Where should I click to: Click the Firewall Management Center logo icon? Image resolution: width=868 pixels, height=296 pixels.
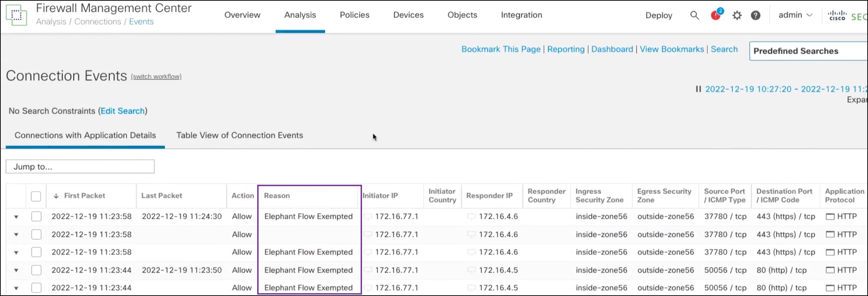16,15
